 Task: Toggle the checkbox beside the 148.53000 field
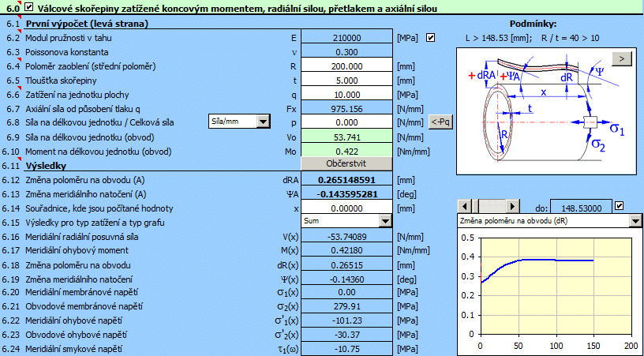point(619,206)
